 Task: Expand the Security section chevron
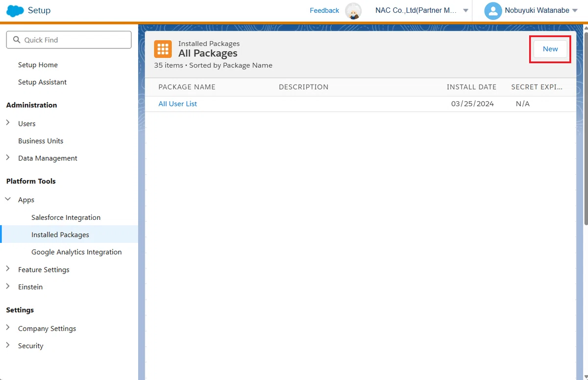pyautogui.click(x=8, y=345)
